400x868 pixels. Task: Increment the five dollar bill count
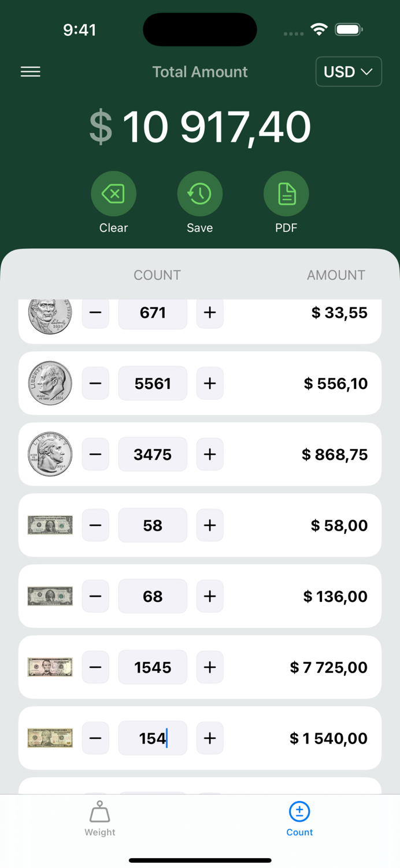click(x=209, y=667)
